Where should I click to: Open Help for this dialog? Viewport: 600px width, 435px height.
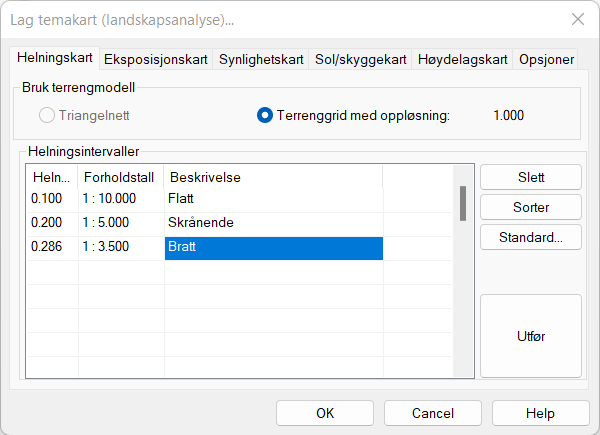[540, 413]
